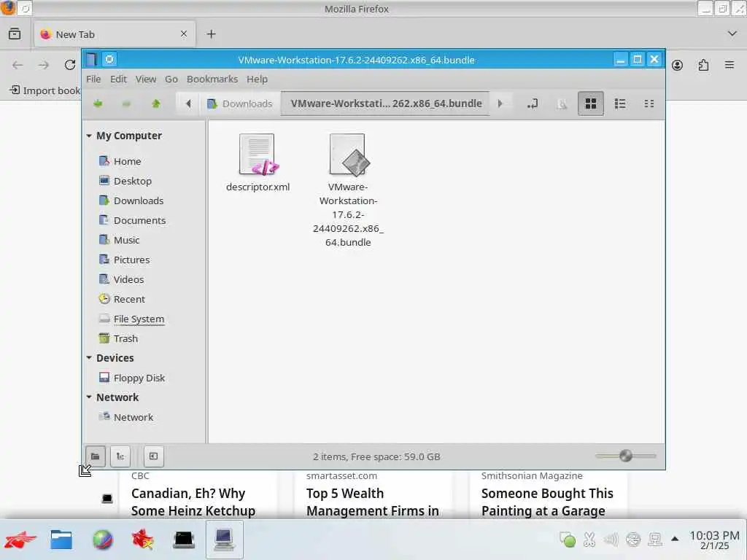
Task: Switch to compact view
Action: 649,104
